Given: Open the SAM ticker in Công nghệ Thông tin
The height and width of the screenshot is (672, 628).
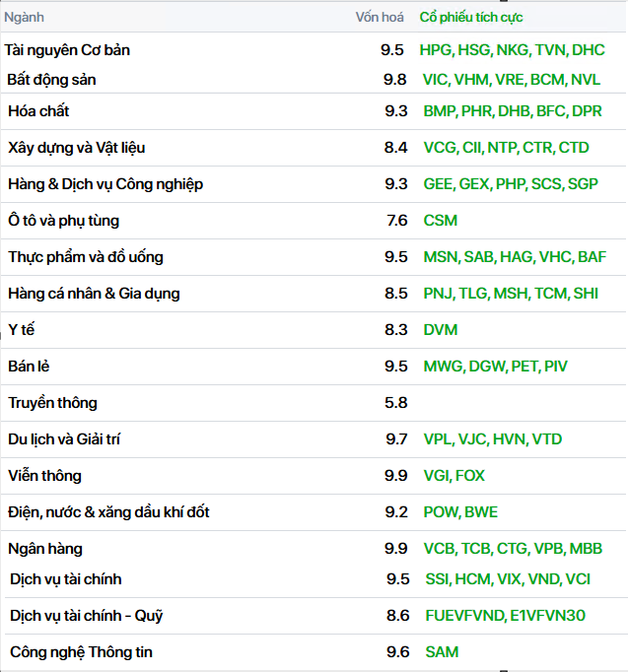Looking at the screenshot, I should point(442,652).
